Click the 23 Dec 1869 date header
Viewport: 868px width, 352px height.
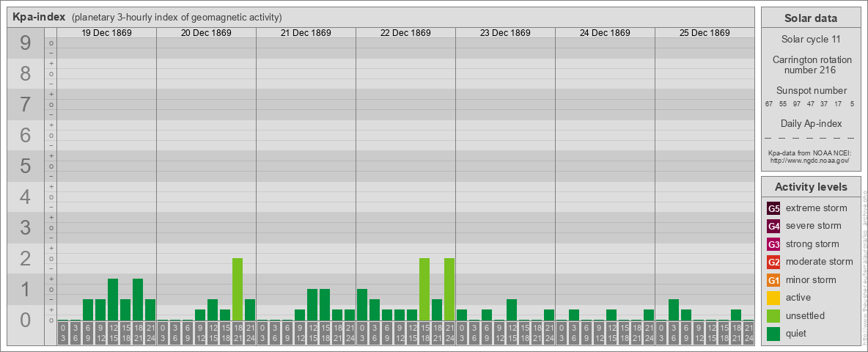pos(505,33)
